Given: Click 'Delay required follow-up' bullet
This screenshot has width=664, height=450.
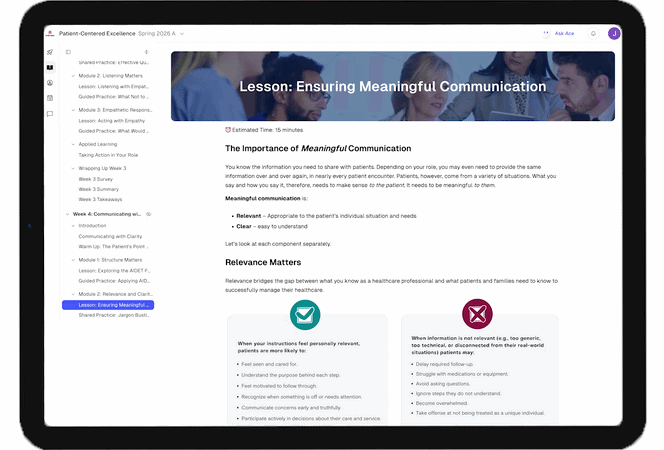Looking at the screenshot, I should (x=445, y=364).
